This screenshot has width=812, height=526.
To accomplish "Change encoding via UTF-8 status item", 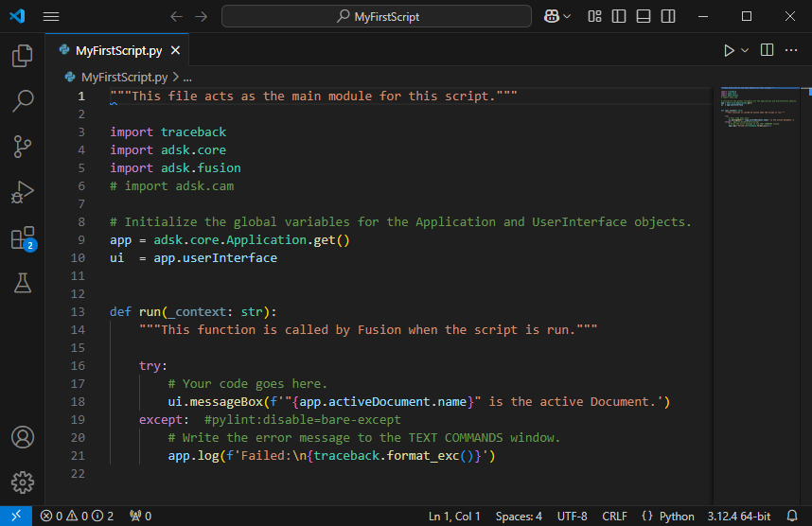I will [x=572, y=517].
